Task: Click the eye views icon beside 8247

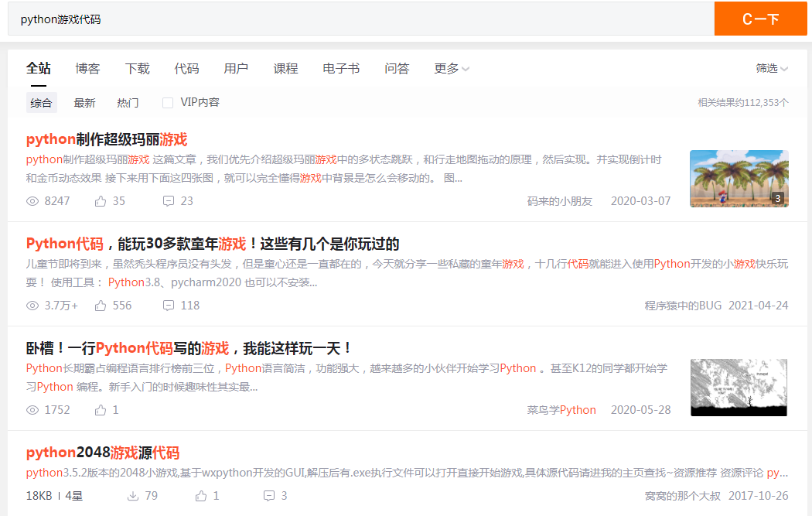Action: coord(32,201)
